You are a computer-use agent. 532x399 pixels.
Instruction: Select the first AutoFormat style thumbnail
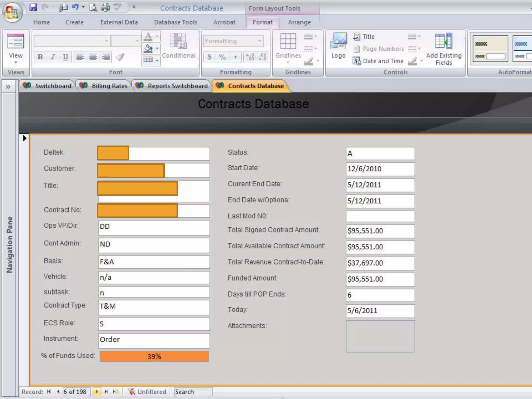click(x=490, y=49)
